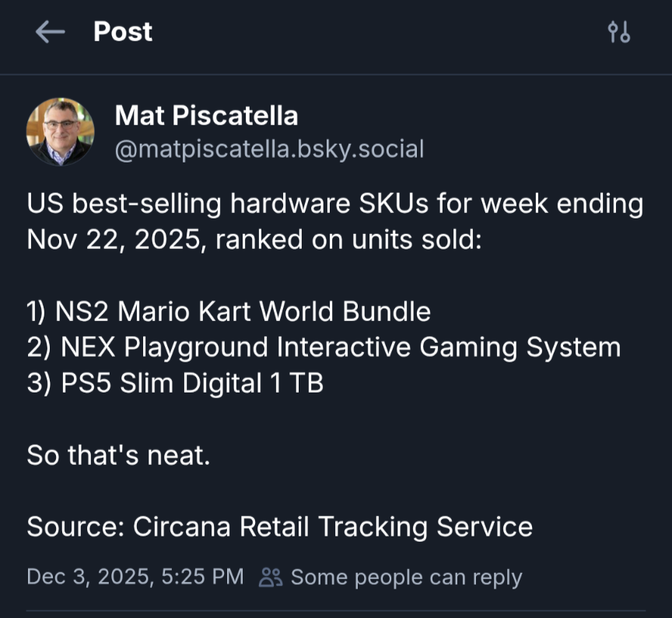Open thread preferences sliders icon
The image size is (672, 618).
tap(619, 32)
